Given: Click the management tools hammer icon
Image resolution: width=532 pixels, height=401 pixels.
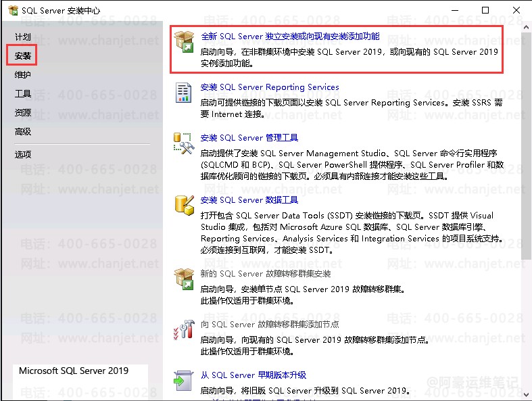Looking at the screenshot, I should coord(184,143).
